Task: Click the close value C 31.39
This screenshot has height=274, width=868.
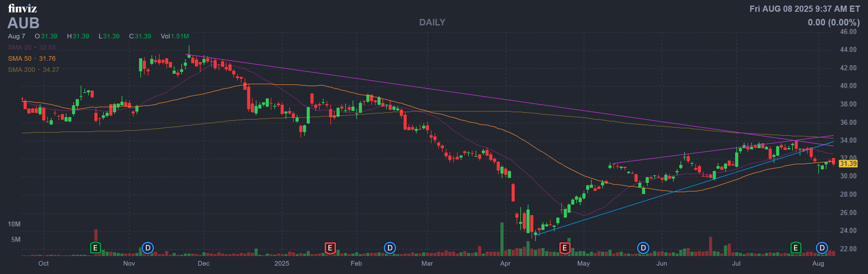Action: pyautogui.click(x=140, y=36)
